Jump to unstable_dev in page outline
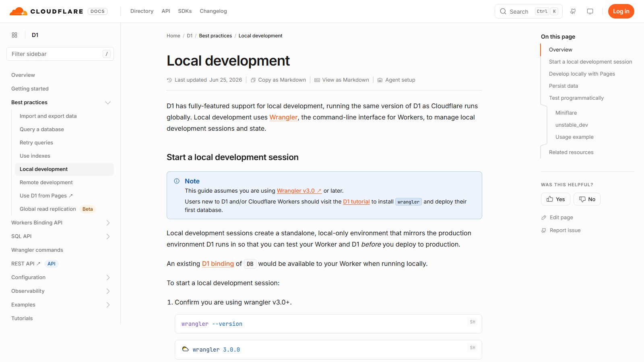The height and width of the screenshot is (362, 644). pos(572,125)
